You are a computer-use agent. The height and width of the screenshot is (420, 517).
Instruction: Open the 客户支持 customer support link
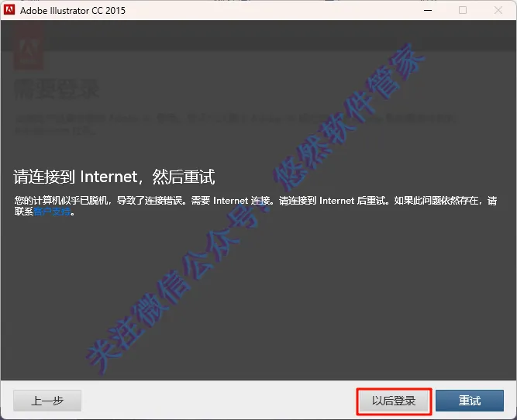[52, 212]
